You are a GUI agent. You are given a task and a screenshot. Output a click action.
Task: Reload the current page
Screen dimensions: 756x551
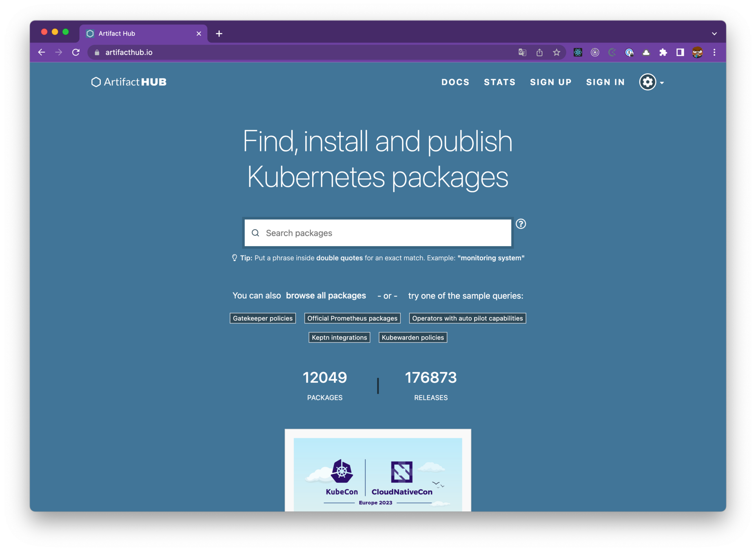76,52
